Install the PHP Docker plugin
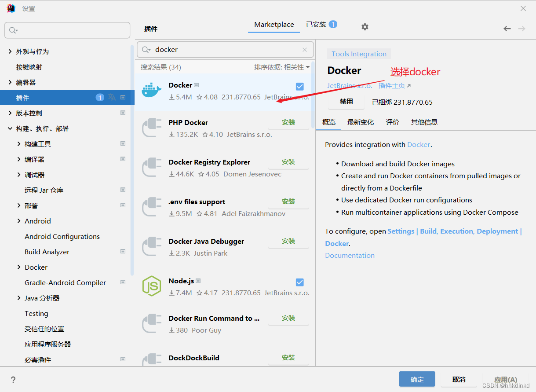The image size is (536, 392). tap(288, 122)
